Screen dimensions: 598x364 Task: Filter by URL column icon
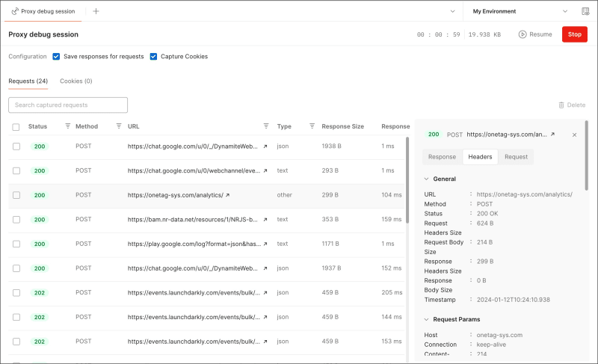click(266, 126)
